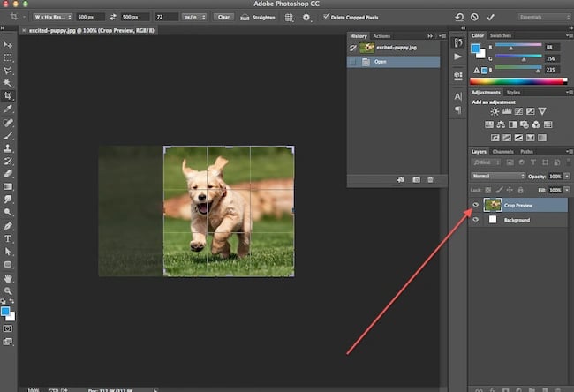Click the Straighten button

coord(256,17)
